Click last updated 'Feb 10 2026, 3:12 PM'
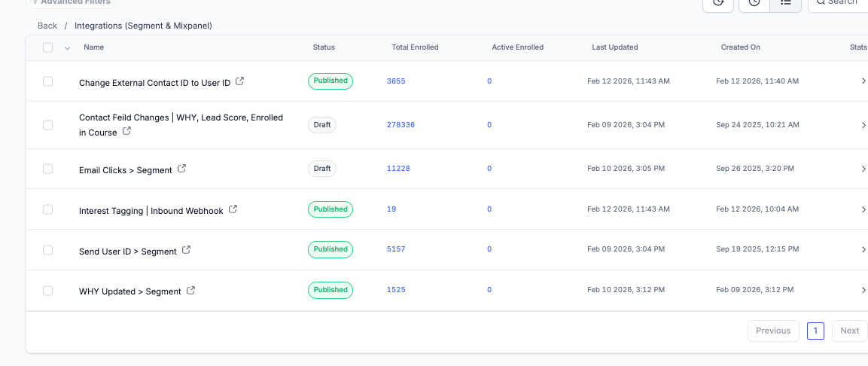This screenshot has width=868, height=366. pos(626,290)
